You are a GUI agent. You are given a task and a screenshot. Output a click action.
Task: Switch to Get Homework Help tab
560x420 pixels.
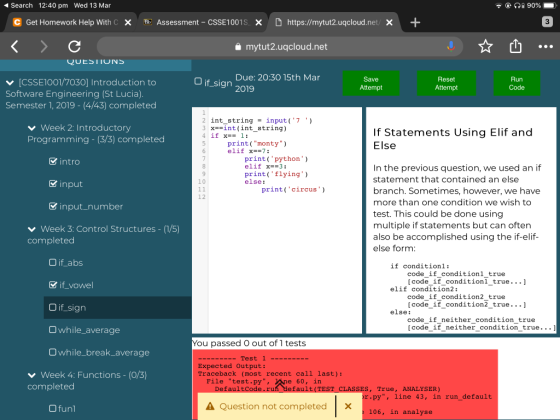coord(71,22)
